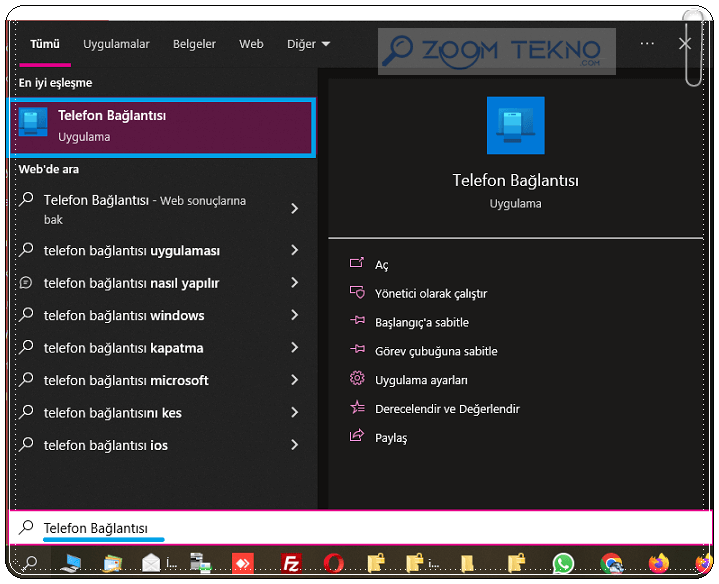Launch Google Chrome from the taskbar
This screenshot has width=719, height=584.
pyautogui.click(x=611, y=563)
